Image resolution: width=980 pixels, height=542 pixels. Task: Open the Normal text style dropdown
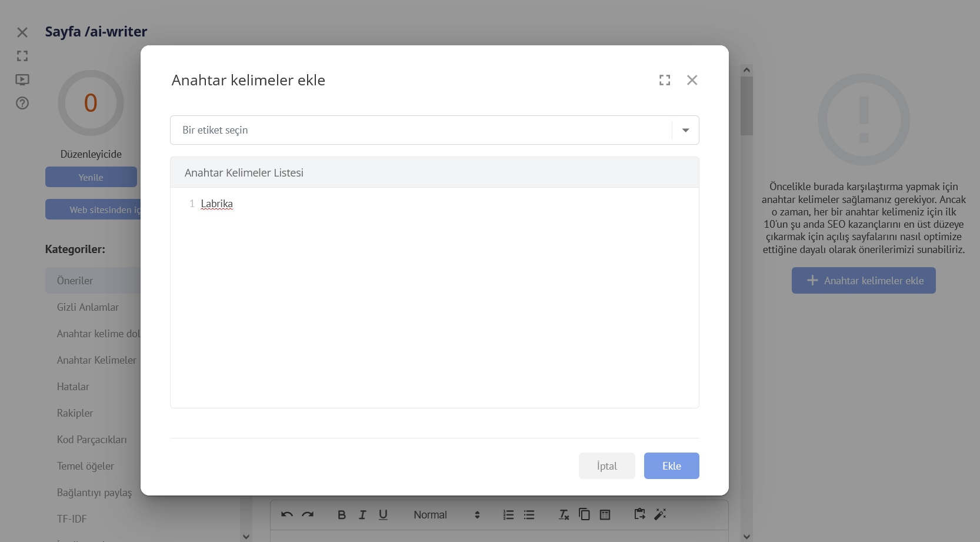[x=446, y=514]
